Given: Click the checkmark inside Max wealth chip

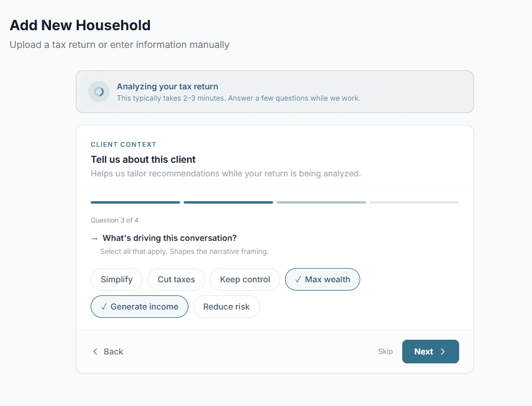Looking at the screenshot, I should click(x=297, y=279).
